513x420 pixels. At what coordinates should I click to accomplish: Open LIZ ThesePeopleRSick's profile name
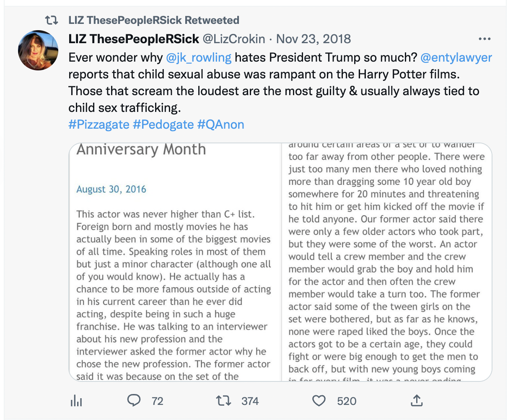point(133,39)
